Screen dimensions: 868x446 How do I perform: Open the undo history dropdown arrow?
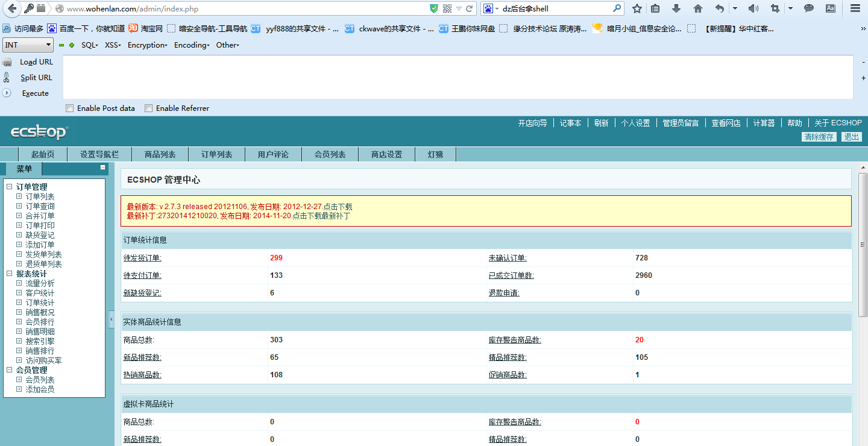click(x=735, y=8)
